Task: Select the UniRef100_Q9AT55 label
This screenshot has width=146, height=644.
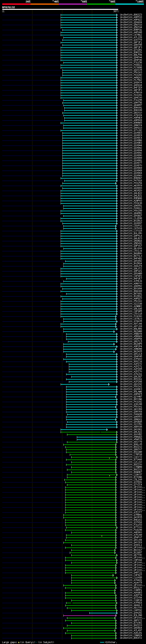Action: pyautogui.click(x=131, y=45)
